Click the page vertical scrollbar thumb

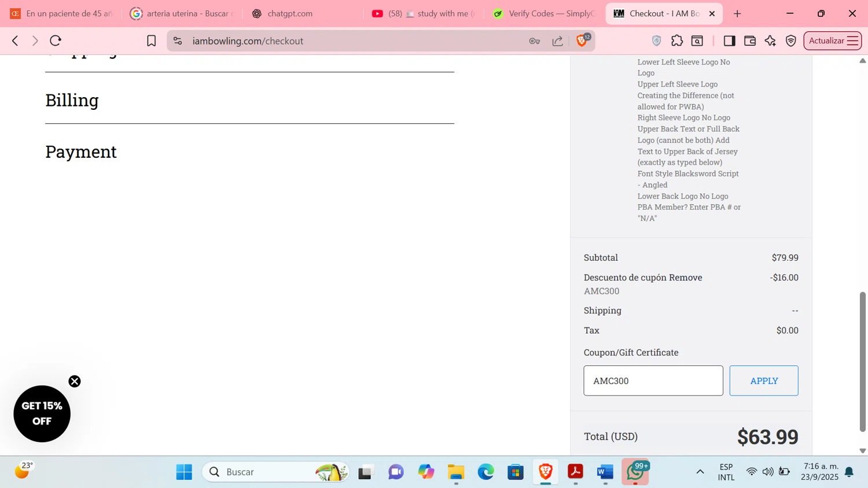(x=863, y=361)
